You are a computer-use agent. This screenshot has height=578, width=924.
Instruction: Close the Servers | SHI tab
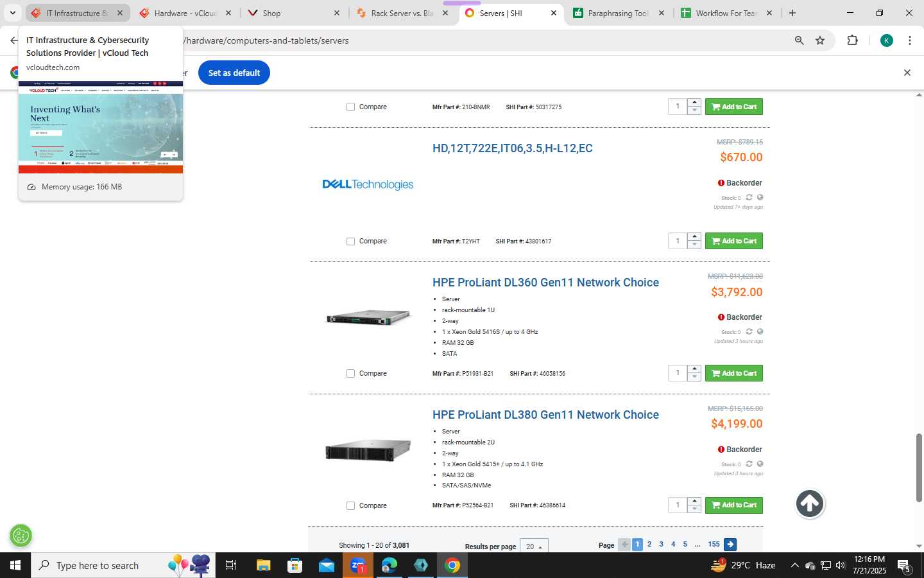(554, 13)
